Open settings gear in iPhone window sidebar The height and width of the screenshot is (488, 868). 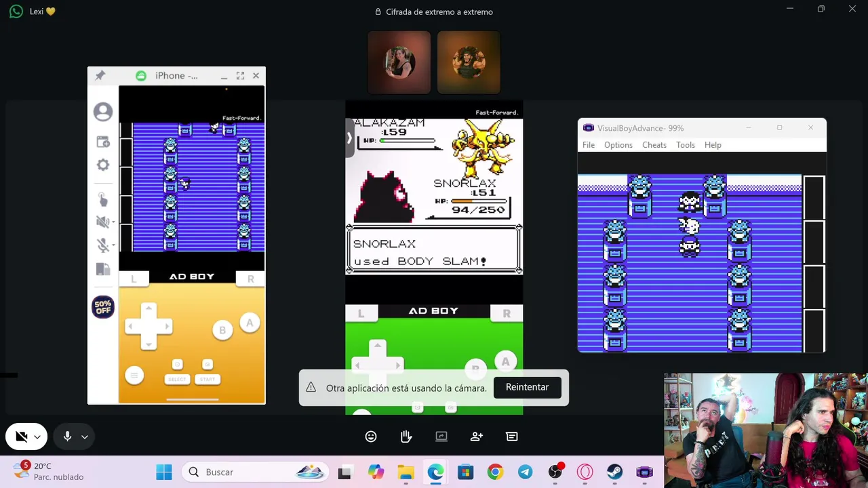coord(103,165)
